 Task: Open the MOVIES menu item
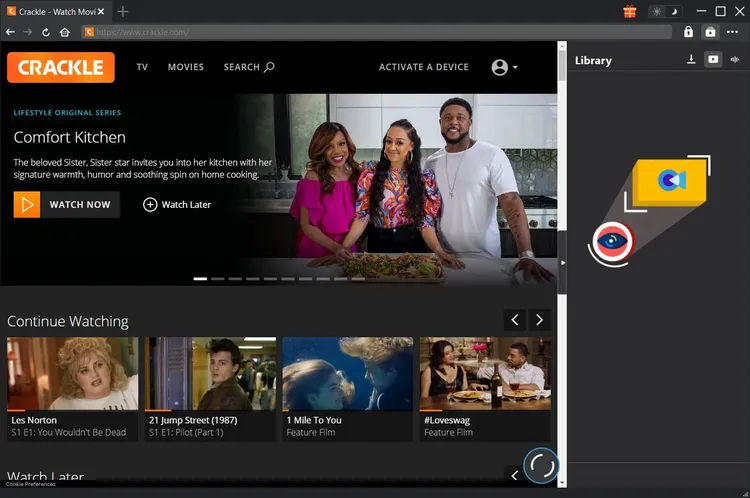(185, 67)
